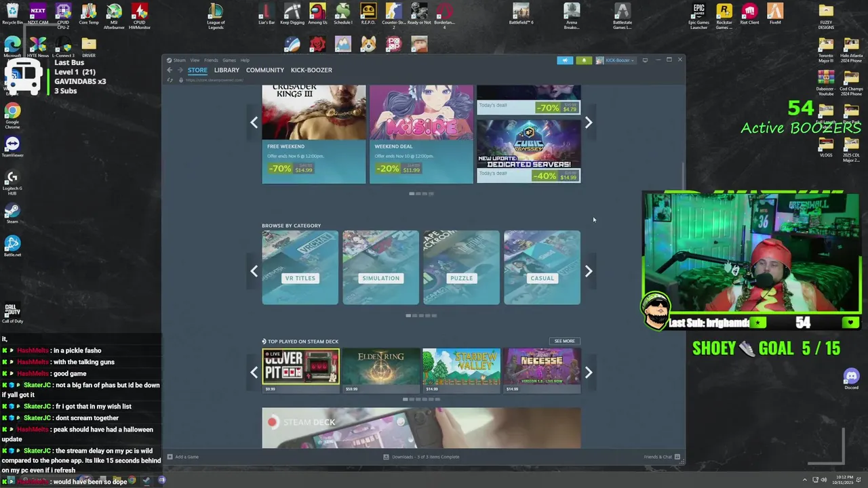The width and height of the screenshot is (868, 488).
Task: Open Riot Client desktop shortcut
Action: tap(749, 14)
